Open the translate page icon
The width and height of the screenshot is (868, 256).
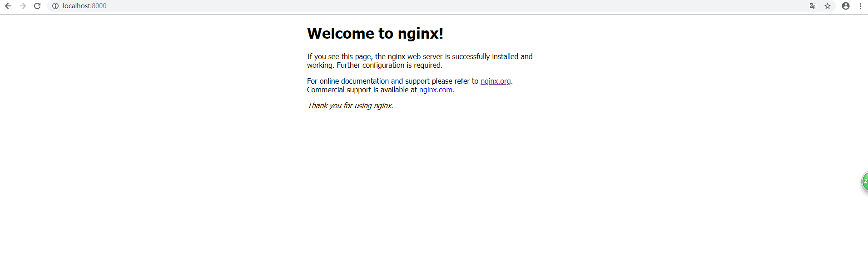click(x=813, y=6)
